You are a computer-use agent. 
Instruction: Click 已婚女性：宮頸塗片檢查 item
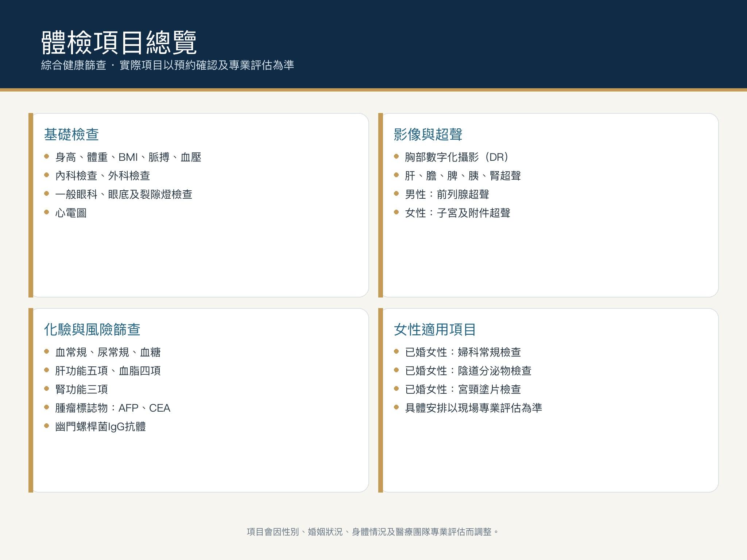pos(463,389)
